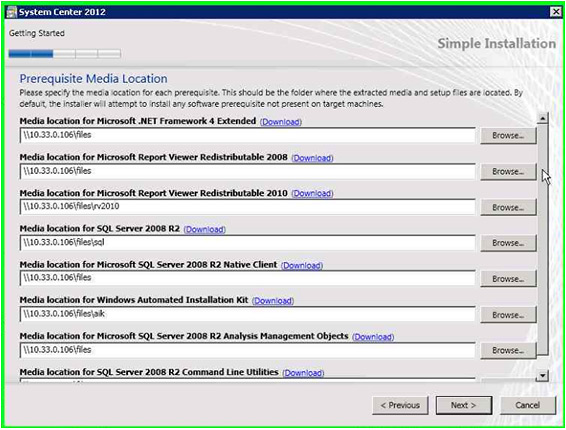The width and height of the screenshot is (566, 430).
Task: Click Browse for Analysis Management Objects
Action: click(508, 350)
